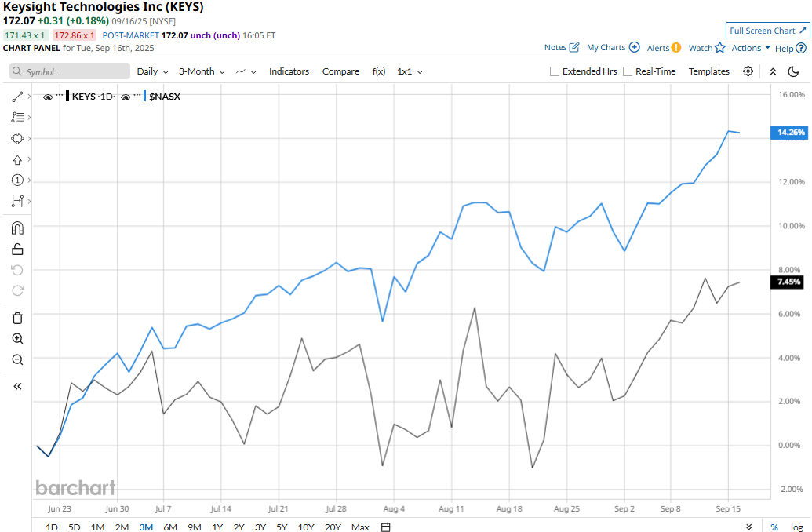Image resolution: width=812 pixels, height=532 pixels.
Task: Hide the $NASX series with eye icon
Action: point(126,97)
